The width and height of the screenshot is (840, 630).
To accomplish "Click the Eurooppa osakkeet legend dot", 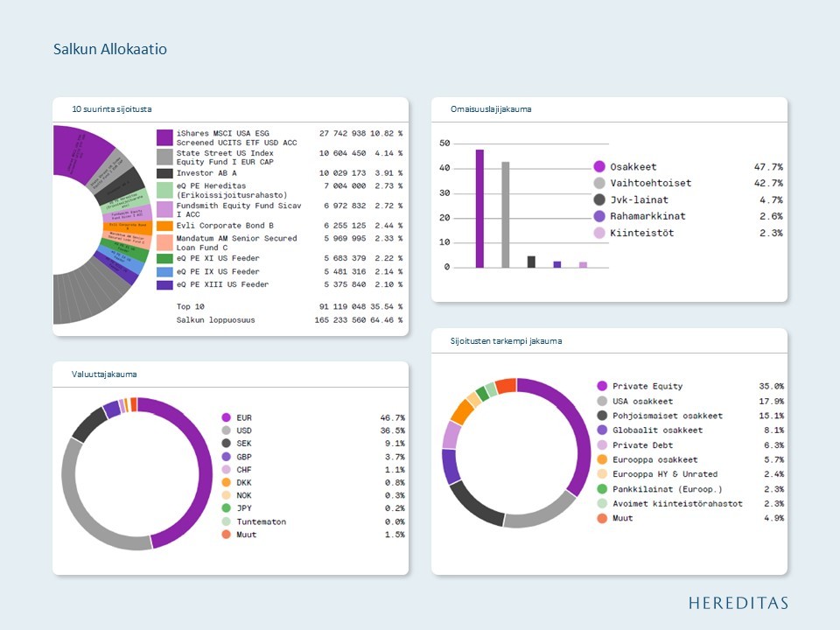I will (x=602, y=459).
